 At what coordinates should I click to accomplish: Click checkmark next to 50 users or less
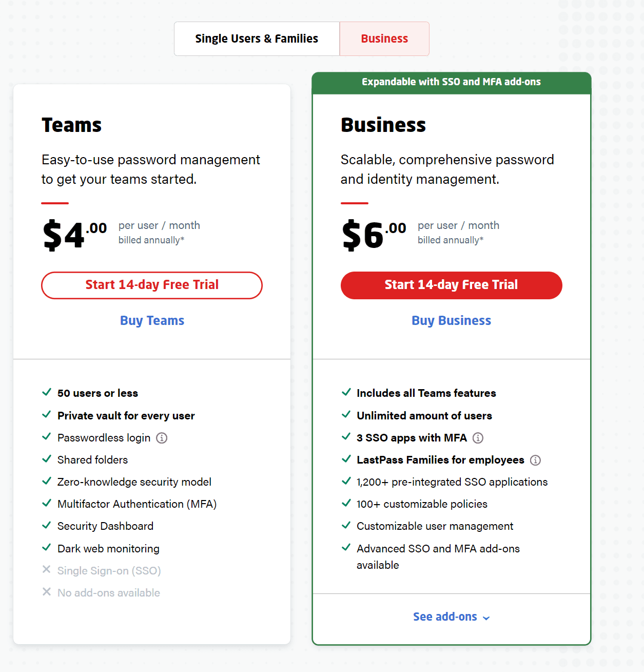click(46, 392)
